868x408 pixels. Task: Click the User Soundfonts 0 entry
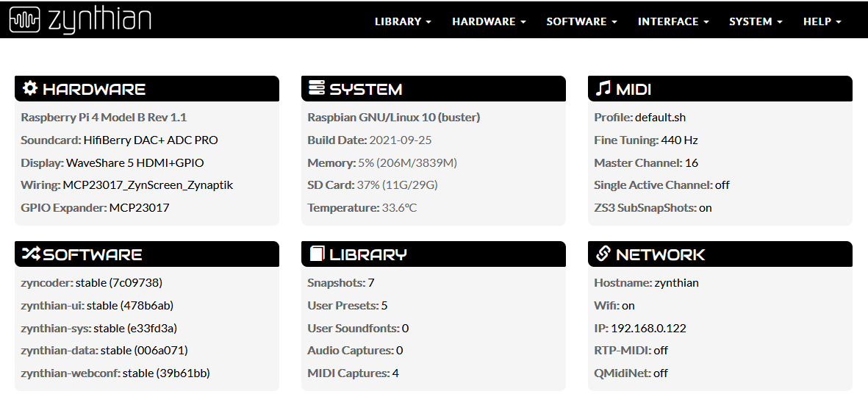(x=358, y=329)
